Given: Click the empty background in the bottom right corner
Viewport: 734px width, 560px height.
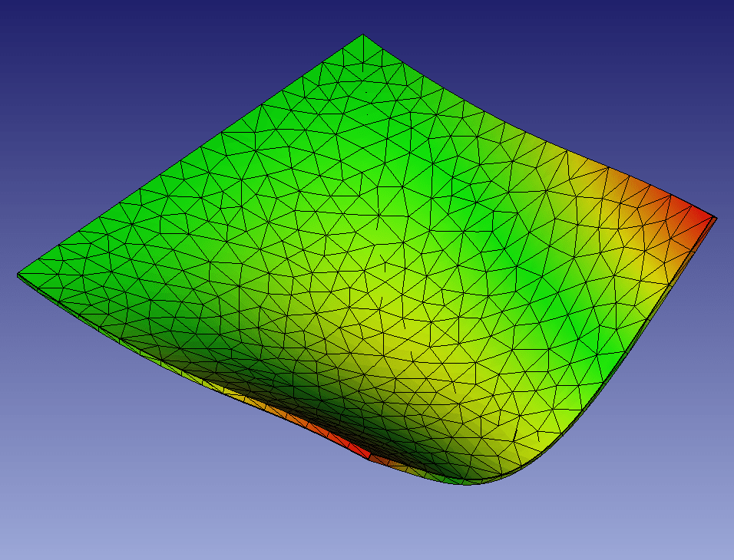Looking at the screenshot, I should [676, 514].
